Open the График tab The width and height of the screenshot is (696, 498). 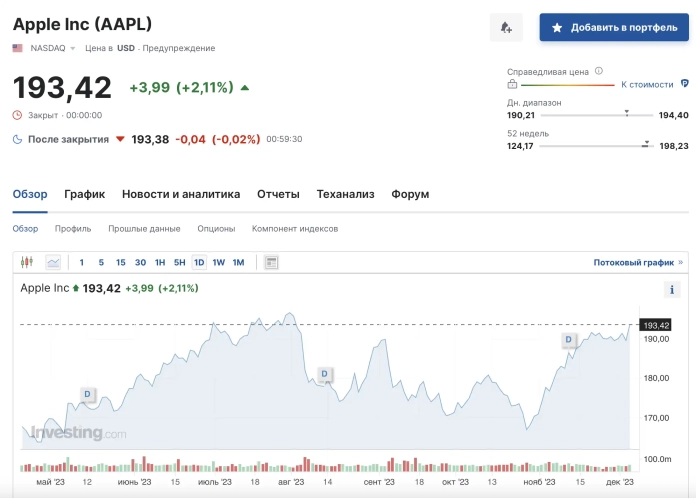point(84,194)
